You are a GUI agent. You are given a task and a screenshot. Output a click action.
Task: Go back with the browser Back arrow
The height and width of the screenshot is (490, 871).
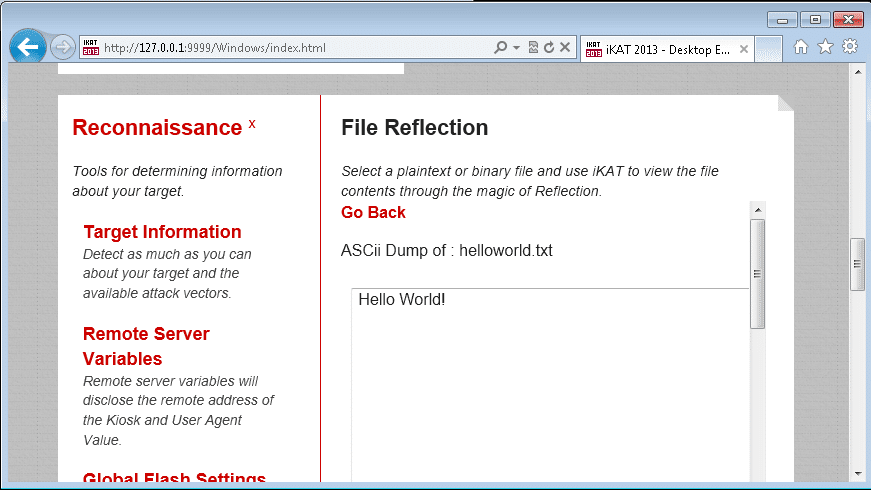pos(27,47)
